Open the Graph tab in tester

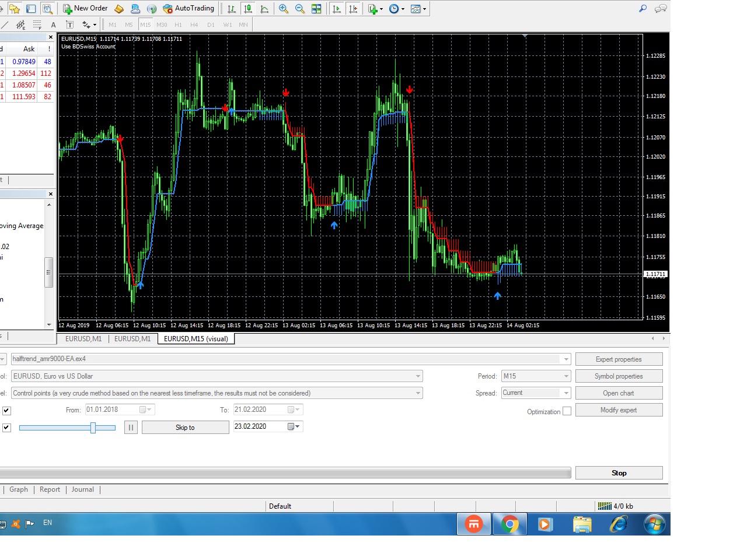(19, 489)
